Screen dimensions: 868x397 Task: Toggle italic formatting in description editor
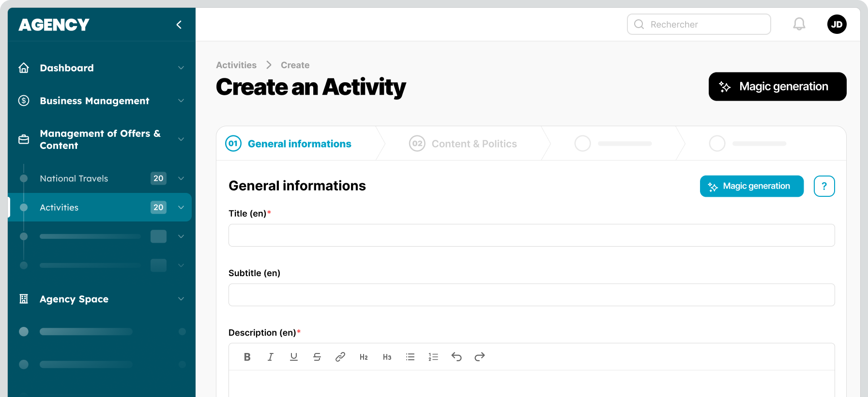(x=271, y=357)
